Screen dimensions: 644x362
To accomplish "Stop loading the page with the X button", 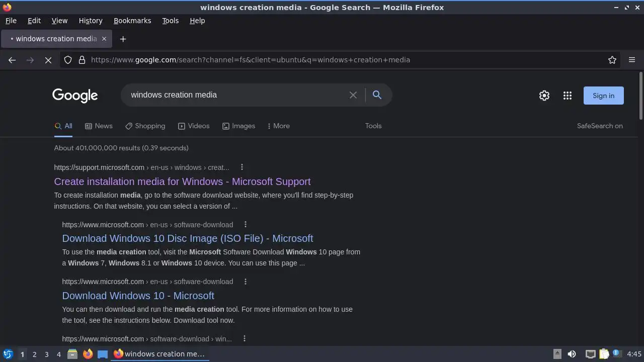I will (48, 60).
